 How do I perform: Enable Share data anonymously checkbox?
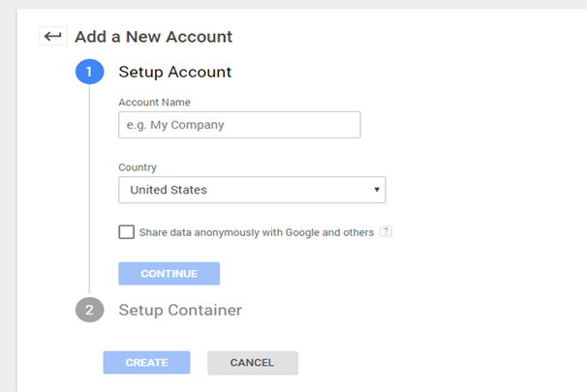(126, 232)
